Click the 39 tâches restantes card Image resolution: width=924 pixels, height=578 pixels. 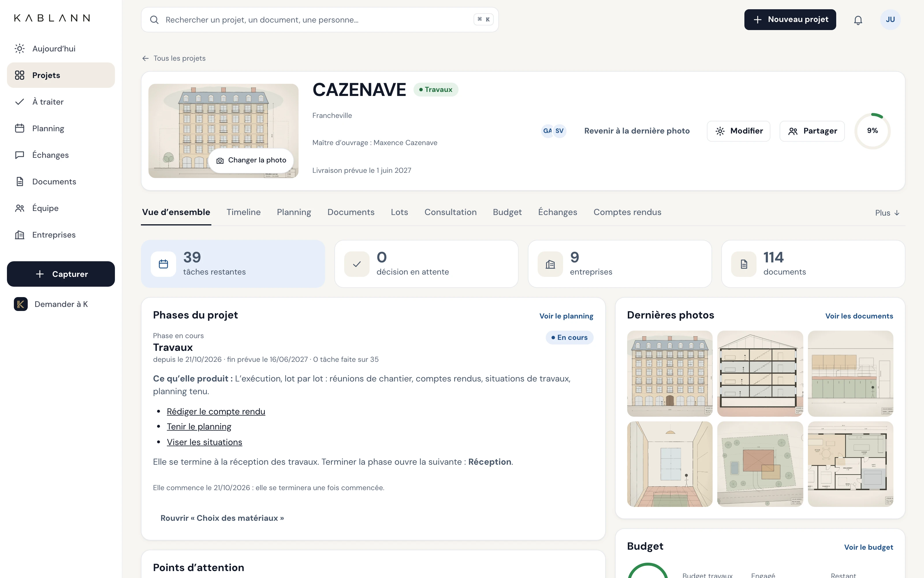point(233,264)
